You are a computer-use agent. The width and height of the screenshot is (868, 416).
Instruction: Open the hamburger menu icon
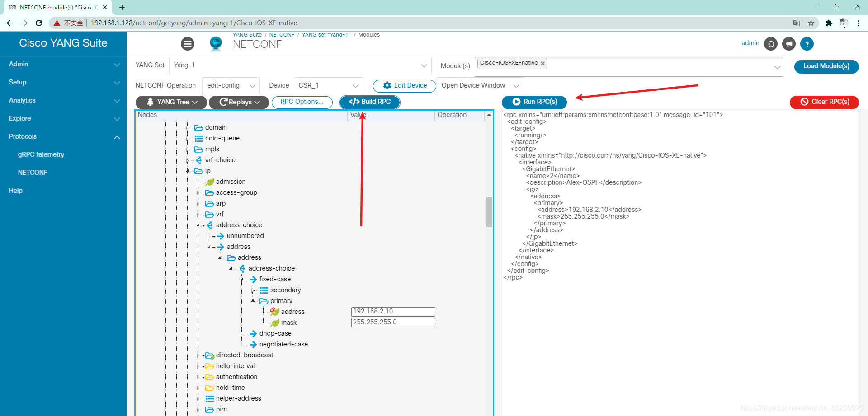pos(188,44)
